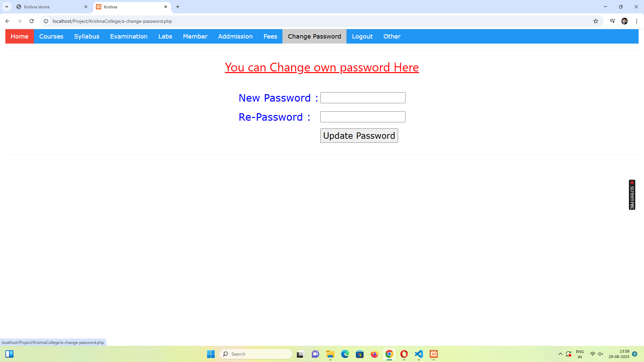This screenshot has height=362, width=644.
Task: Open Visual Studio Code from taskbar
Action: [x=419, y=354]
